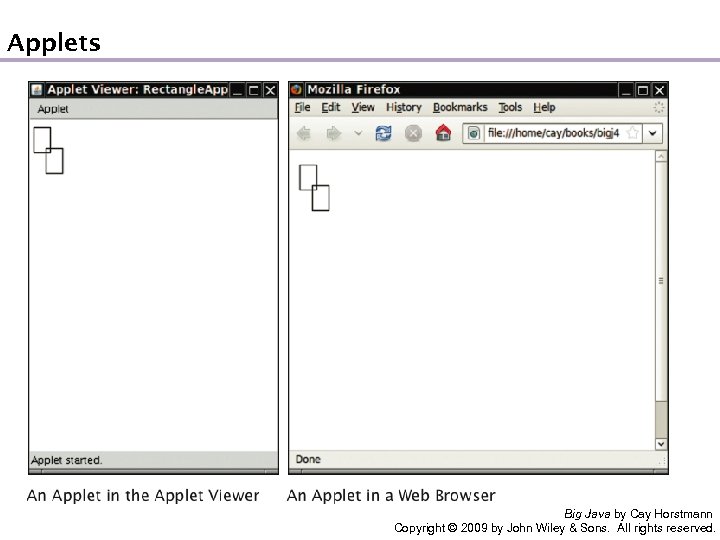Open the File menu in Firefox
Image resolution: width=720 pixels, height=540 pixels.
coord(302,107)
